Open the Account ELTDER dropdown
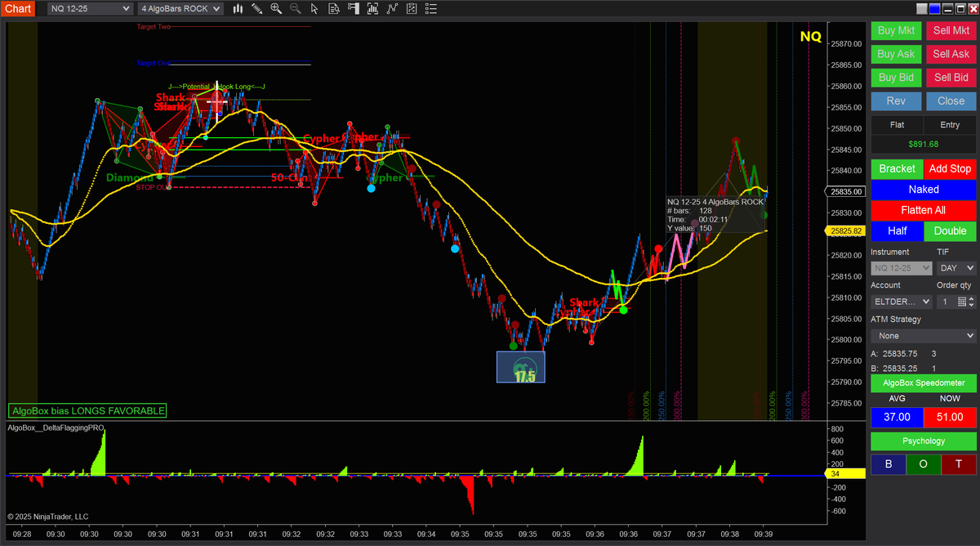980x546 pixels. tap(902, 302)
